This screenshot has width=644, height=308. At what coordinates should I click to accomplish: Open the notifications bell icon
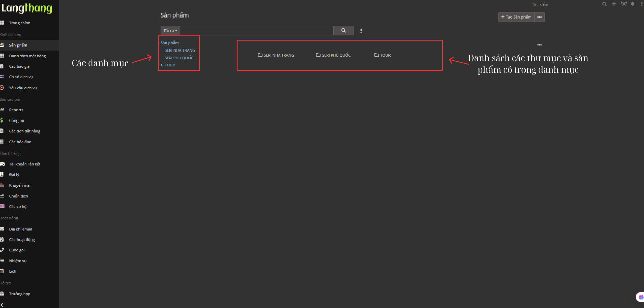click(633, 4)
